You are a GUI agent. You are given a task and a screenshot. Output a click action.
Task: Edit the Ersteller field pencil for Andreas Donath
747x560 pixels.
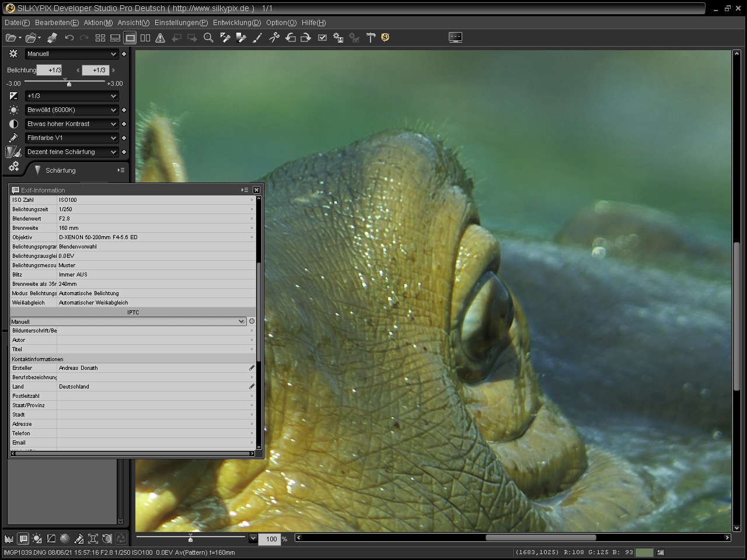pyautogui.click(x=252, y=367)
